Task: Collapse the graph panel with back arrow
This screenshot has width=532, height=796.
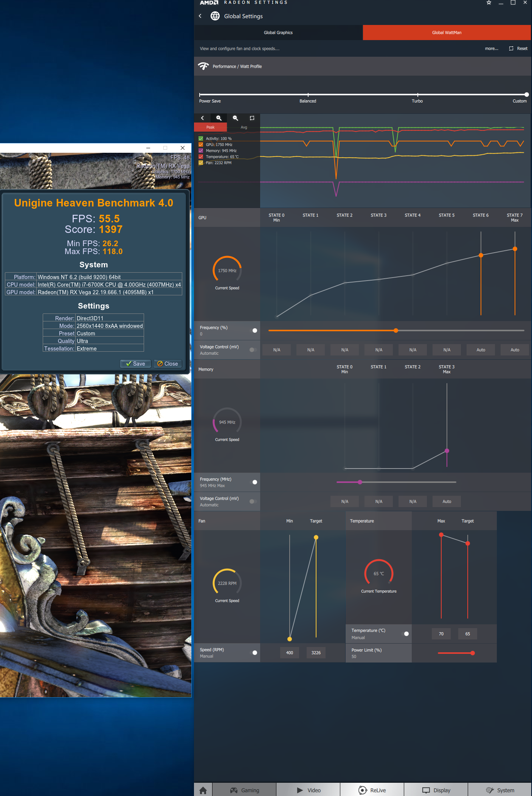Action: click(202, 118)
